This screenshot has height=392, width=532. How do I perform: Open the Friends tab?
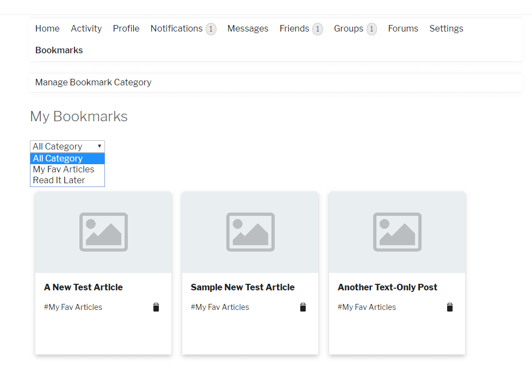coord(294,28)
